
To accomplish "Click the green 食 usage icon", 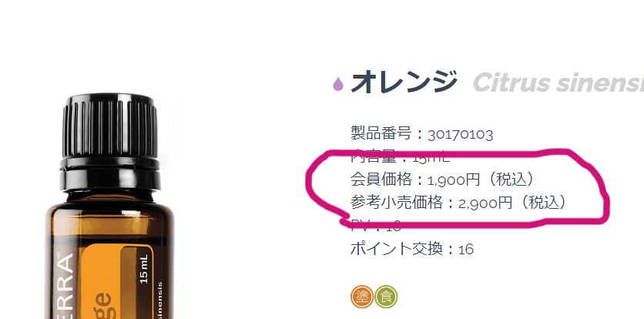I will point(386,297).
